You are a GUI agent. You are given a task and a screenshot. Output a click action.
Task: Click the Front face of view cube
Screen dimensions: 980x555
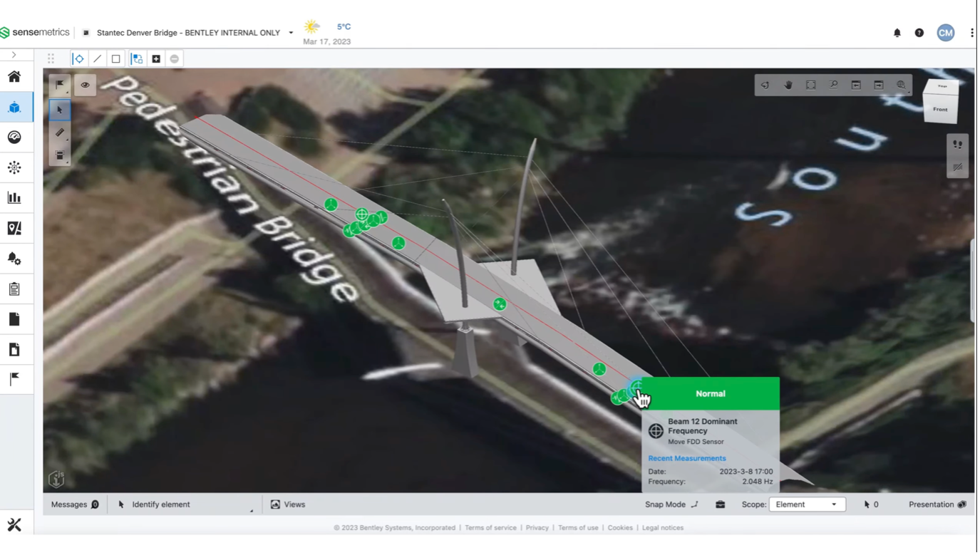[940, 110]
